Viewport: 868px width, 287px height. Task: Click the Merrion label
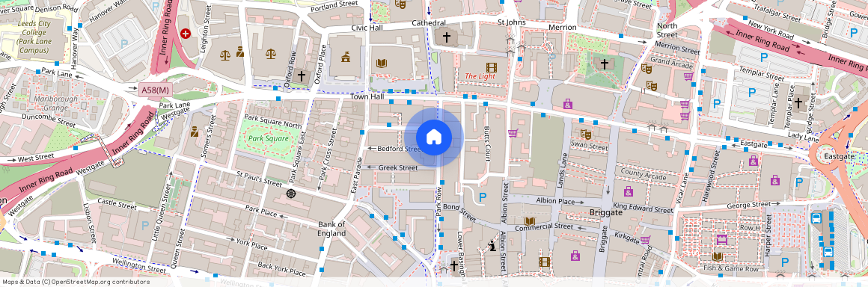point(563,27)
